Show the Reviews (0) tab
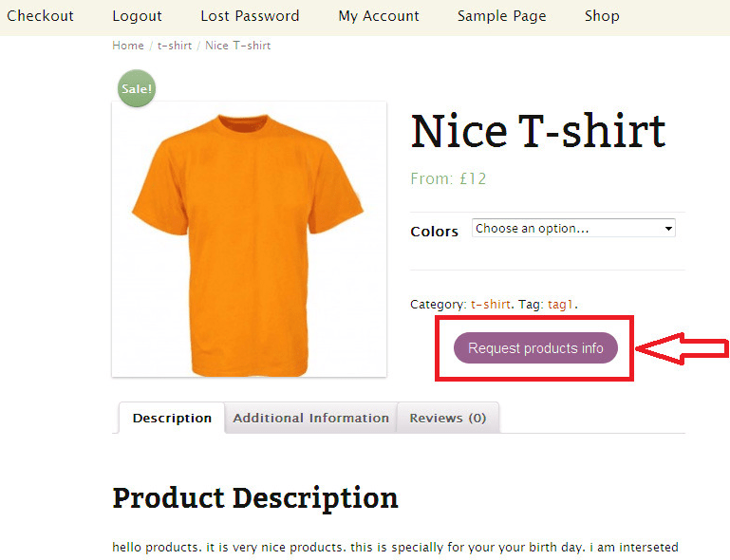 (448, 418)
